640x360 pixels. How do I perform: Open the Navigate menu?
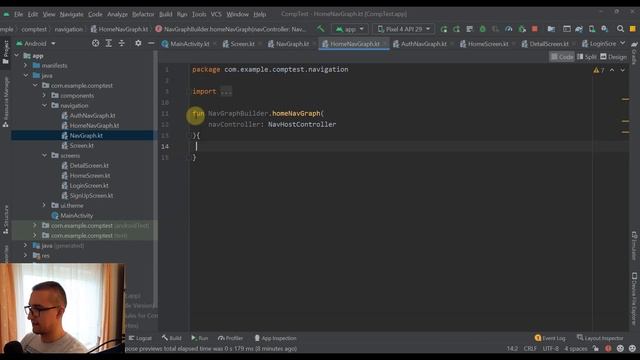[x=71, y=14]
